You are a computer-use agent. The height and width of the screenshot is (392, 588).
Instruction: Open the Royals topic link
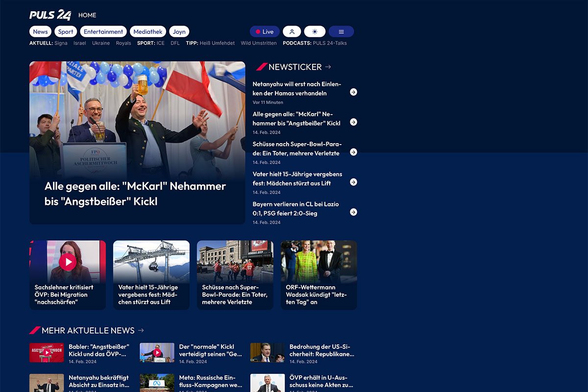[123, 43]
